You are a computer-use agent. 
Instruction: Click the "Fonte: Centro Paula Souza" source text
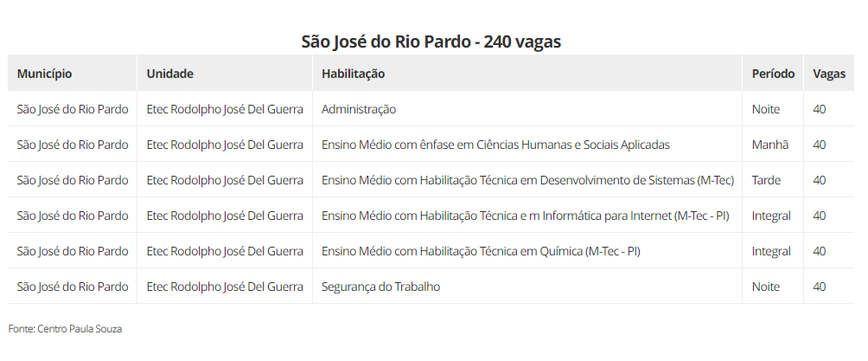65,329
